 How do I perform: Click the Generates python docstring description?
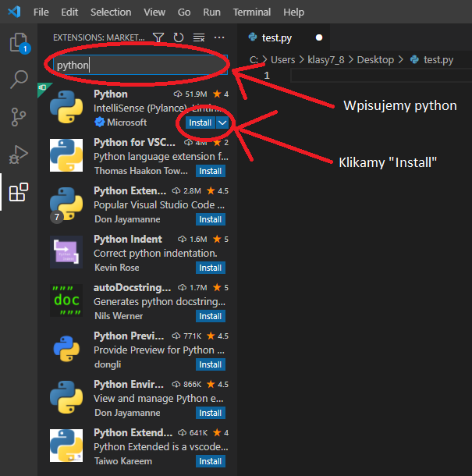point(159,302)
